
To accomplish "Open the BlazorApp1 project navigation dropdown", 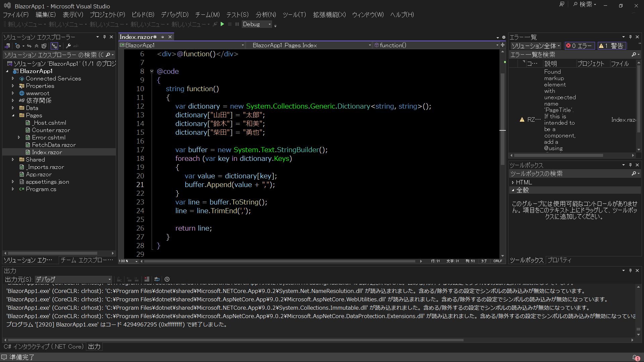I will click(182, 45).
